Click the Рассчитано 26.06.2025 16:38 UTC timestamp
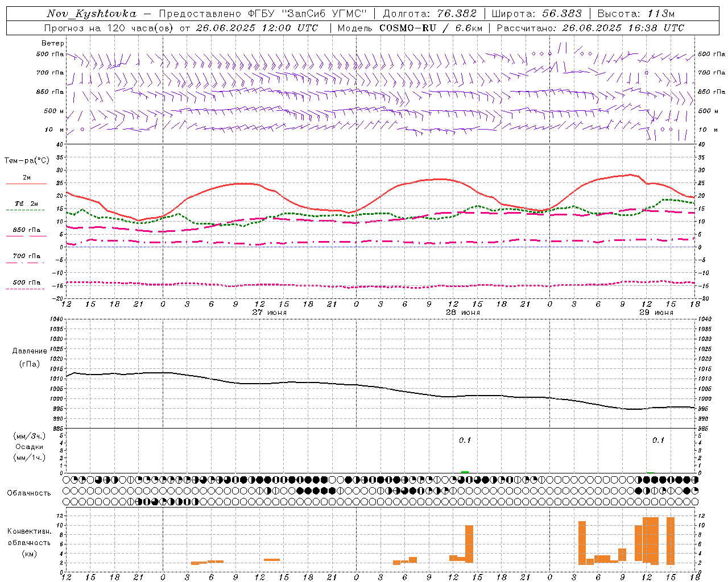Image resolution: width=728 pixels, height=582 pixels. click(x=590, y=28)
